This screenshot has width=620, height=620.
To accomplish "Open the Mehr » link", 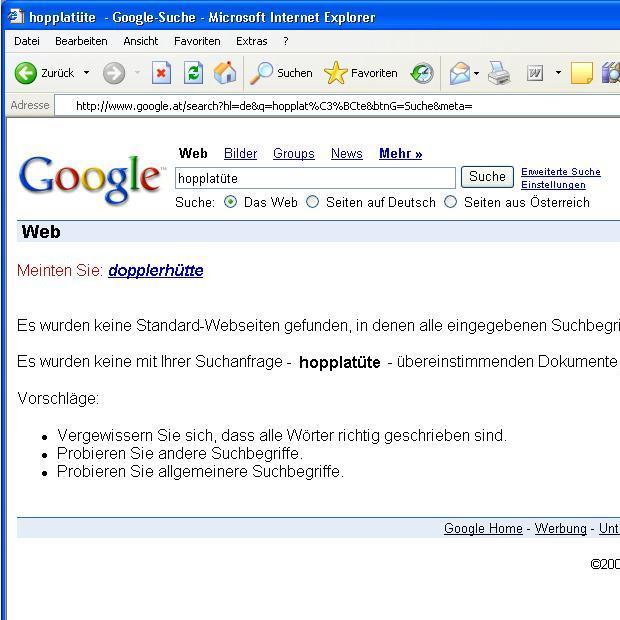I will [x=401, y=153].
